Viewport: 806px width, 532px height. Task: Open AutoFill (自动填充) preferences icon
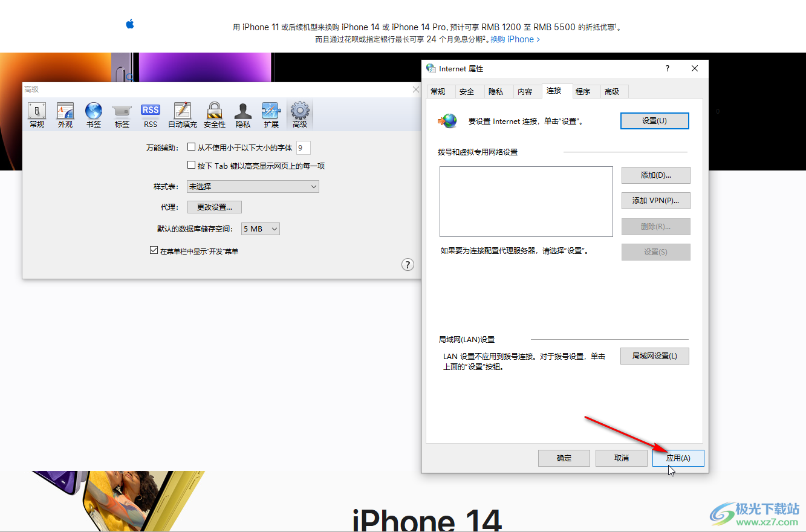[183, 115]
